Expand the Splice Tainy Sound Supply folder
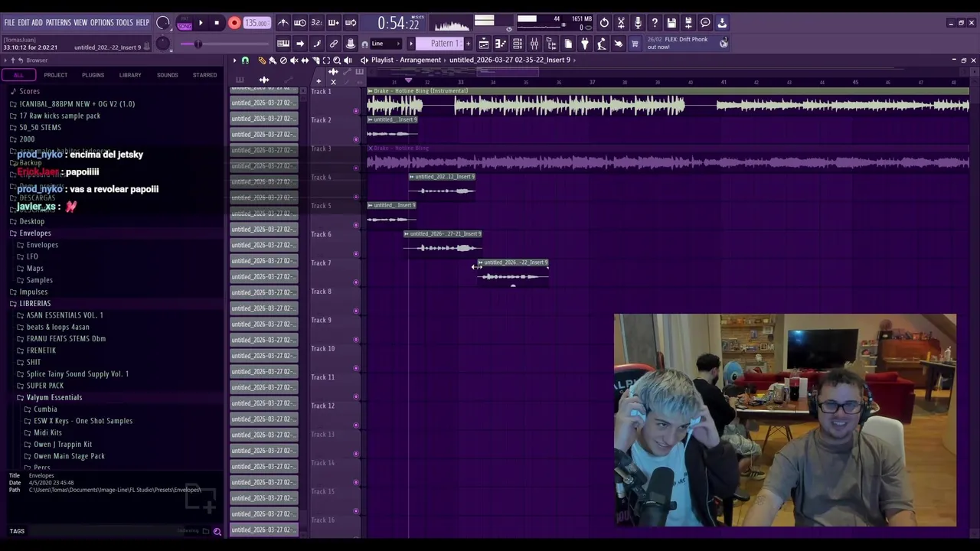 click(x=77, y=373)
